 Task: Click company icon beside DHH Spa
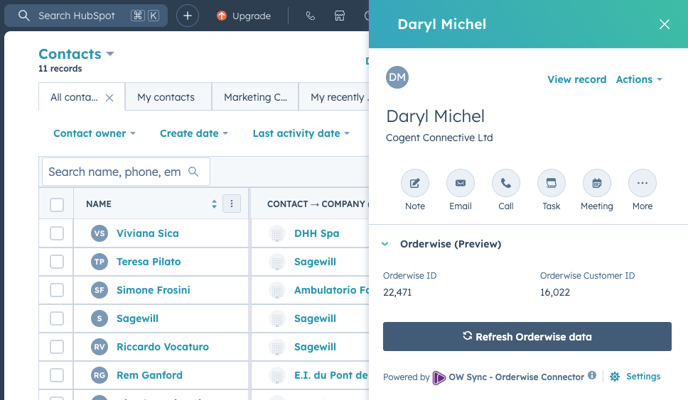277,234
